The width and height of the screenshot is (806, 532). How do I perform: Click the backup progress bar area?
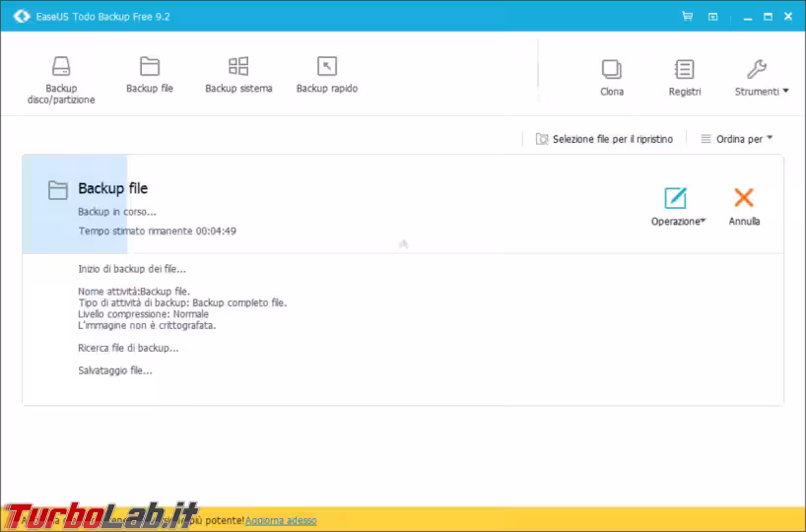pyautogui.click(x=75, y=204)
